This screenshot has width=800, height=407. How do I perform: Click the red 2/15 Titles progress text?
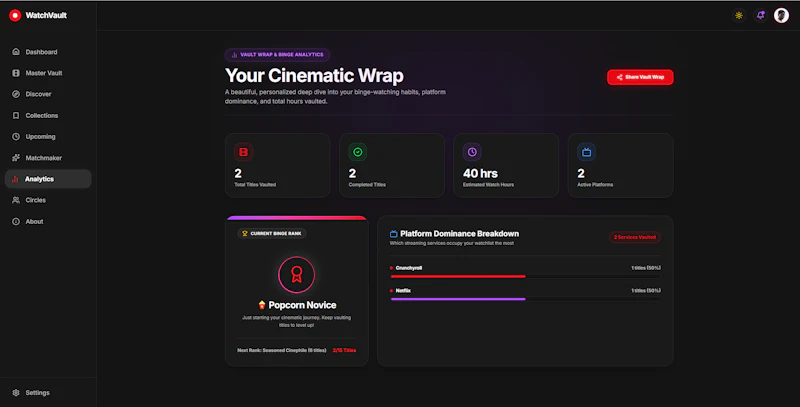click(344, 350)
